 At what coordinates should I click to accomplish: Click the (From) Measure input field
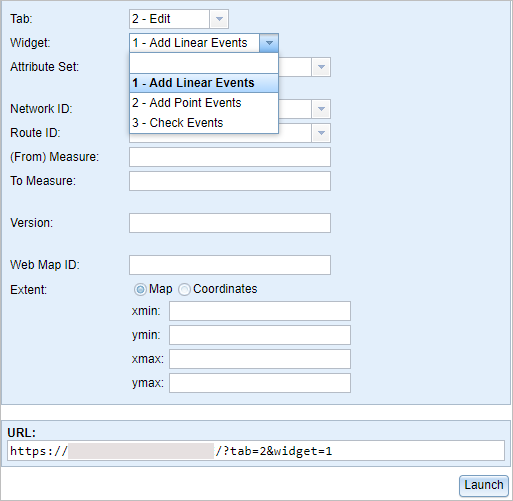(230, 157)
